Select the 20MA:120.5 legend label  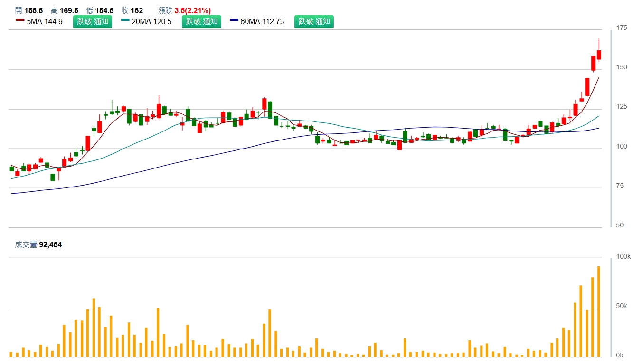[151, 21]
